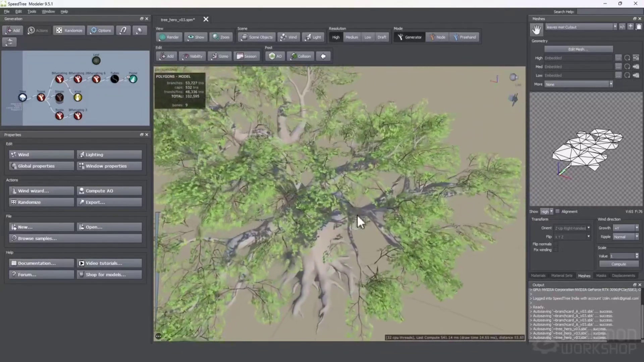Screen dimensions: 644x362
Task: Click the AO post button
Action: [275, 56]
